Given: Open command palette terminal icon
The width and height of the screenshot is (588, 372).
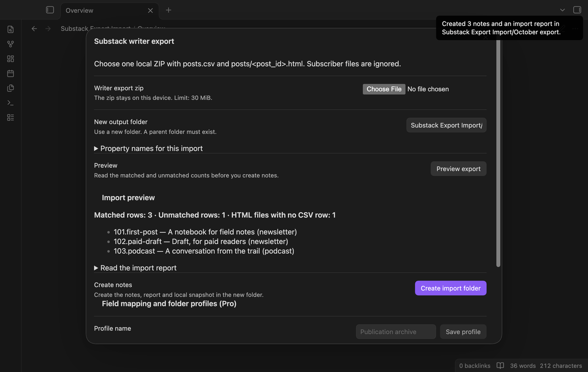Looking at the screenshot, I should [x=10, y=103].
